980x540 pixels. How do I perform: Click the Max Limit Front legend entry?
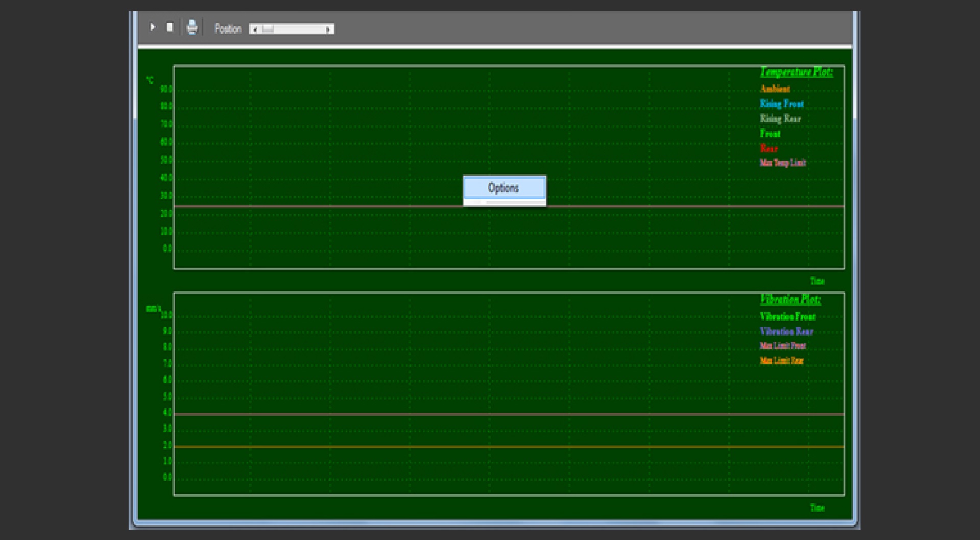[x=782, y=346]
